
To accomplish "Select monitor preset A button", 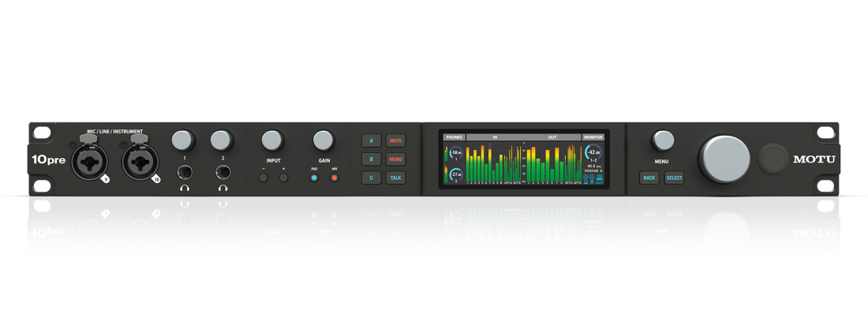I will (371, 141).
